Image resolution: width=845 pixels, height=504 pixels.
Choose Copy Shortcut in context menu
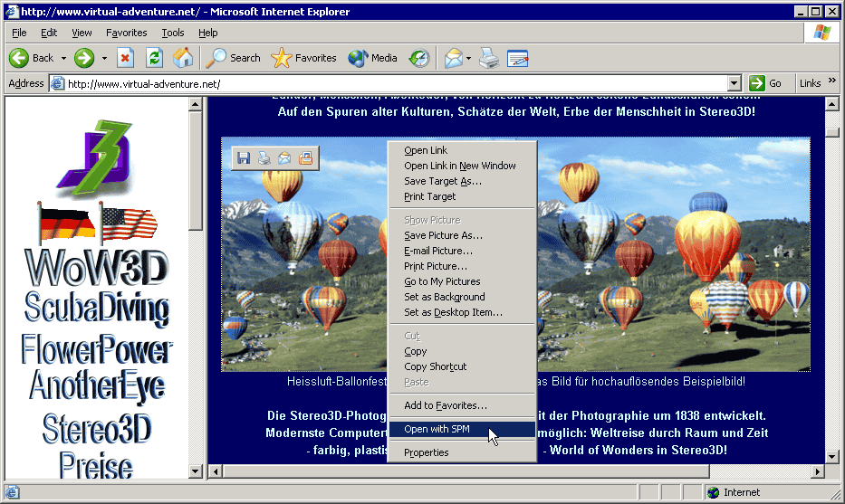463,366
